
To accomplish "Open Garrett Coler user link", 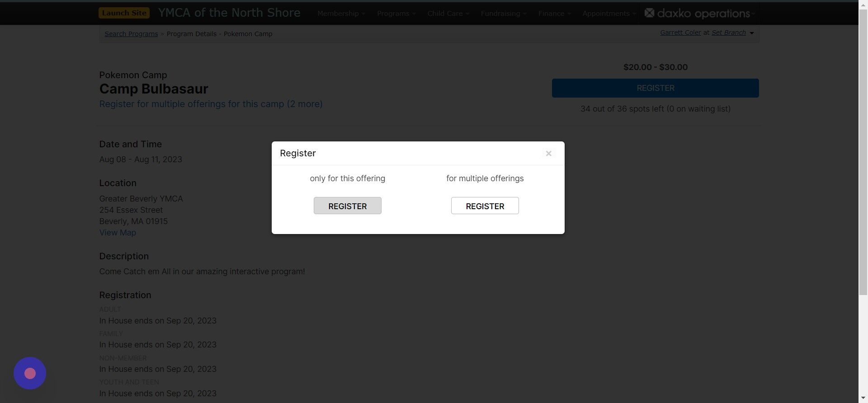I will pyautogui.click(x=680, y=33).
